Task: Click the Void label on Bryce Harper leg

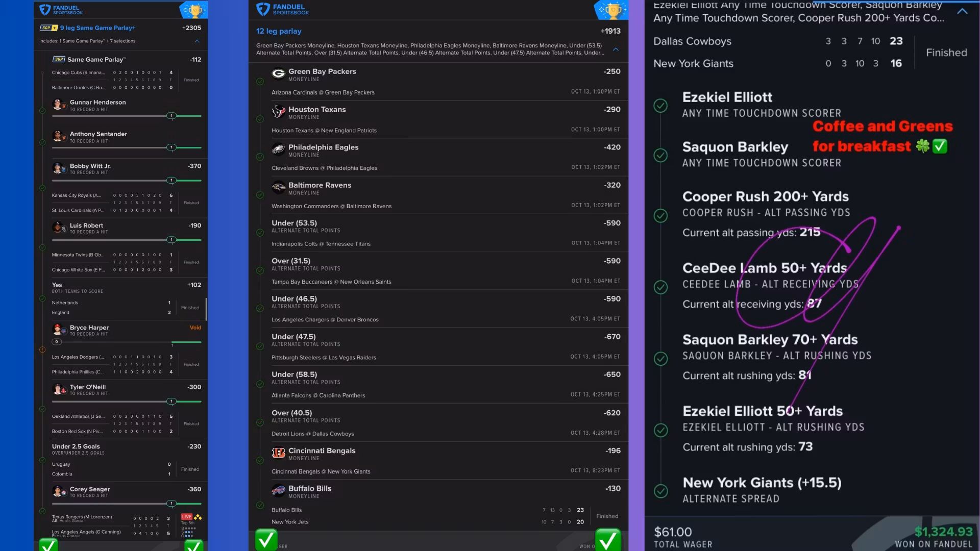Action: [x=195, y=328]
